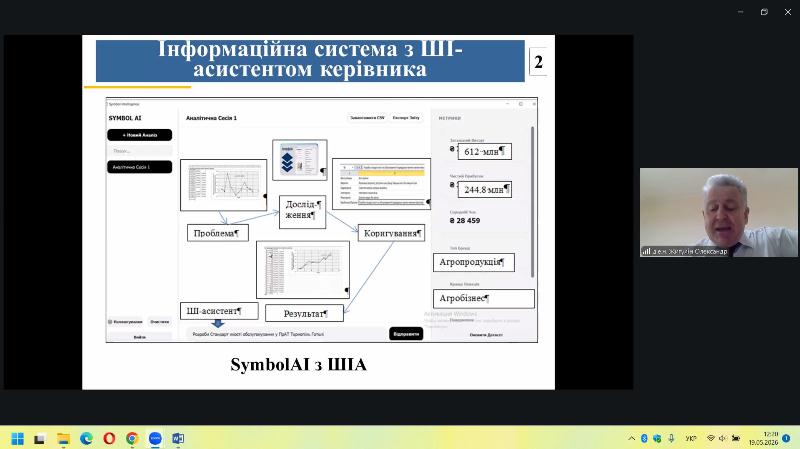The height and width of the screenshot is (449, 800).
Task: Click the slide title about ШІ-асистентом керівника
Action: [310, 59]
